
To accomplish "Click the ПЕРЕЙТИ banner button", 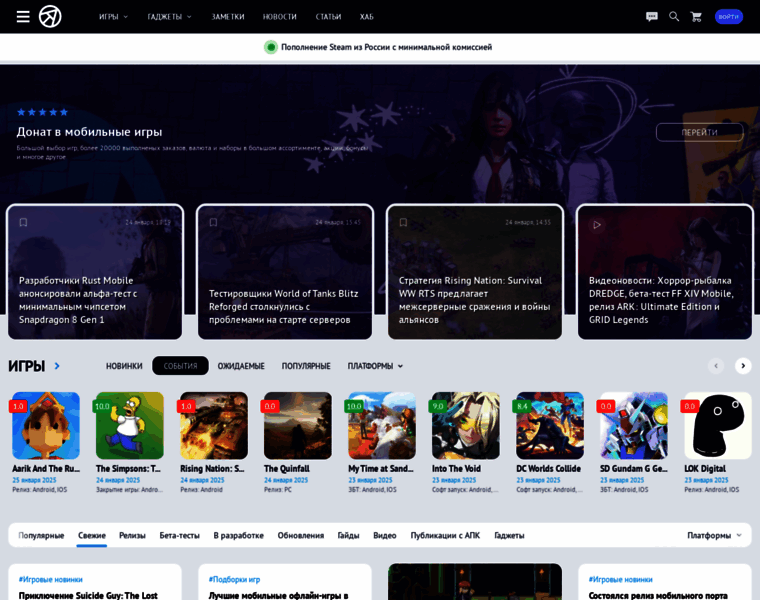I will pos(699,132).
